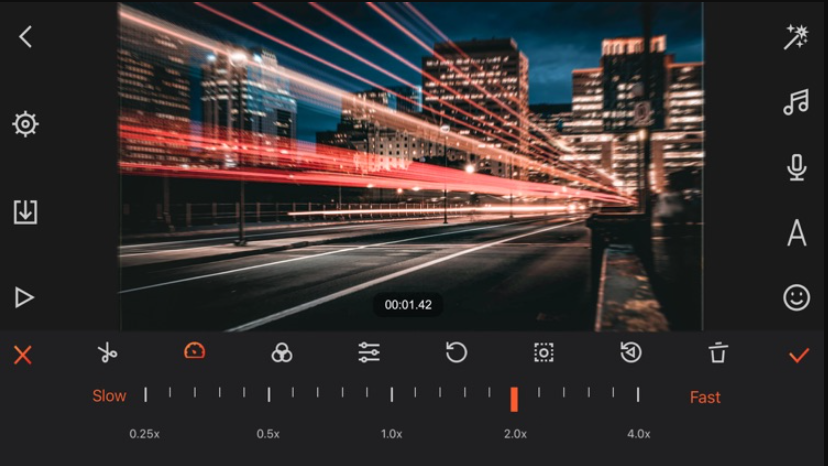Record voiceover with the microphone icon

[796, 167]
